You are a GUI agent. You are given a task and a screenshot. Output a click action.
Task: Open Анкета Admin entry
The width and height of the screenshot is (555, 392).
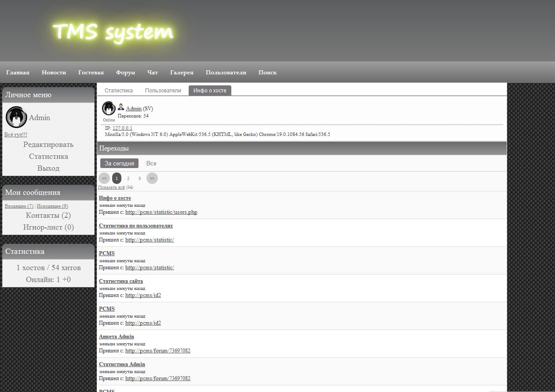117,337
